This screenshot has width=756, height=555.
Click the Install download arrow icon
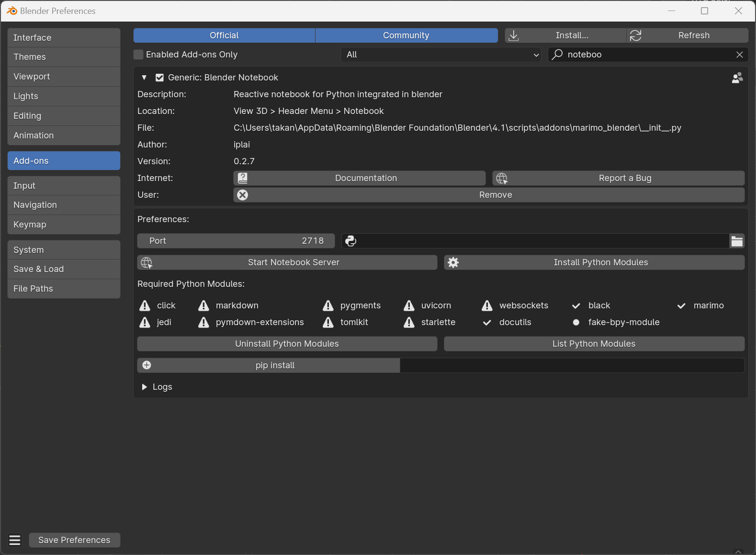(513, 35)
